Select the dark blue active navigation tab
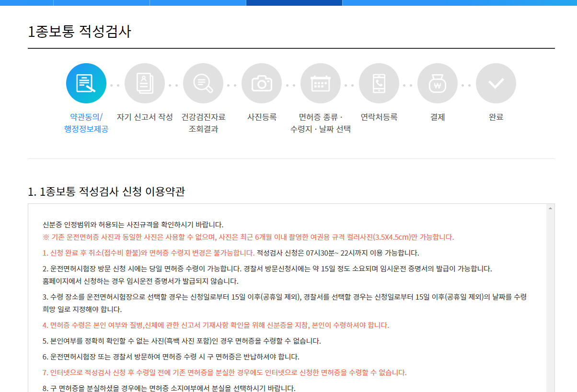This screenshot has height=392, width=577. pos(294,2)
